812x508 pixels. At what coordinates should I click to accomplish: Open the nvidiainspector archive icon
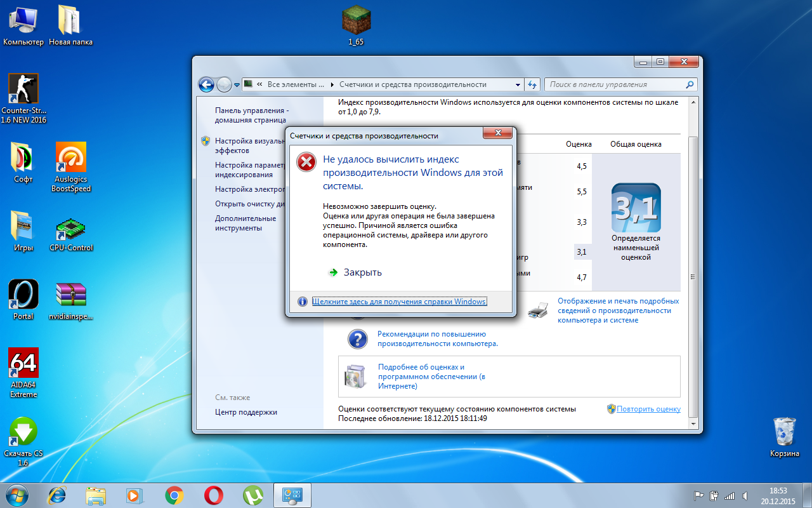(71, 300)
